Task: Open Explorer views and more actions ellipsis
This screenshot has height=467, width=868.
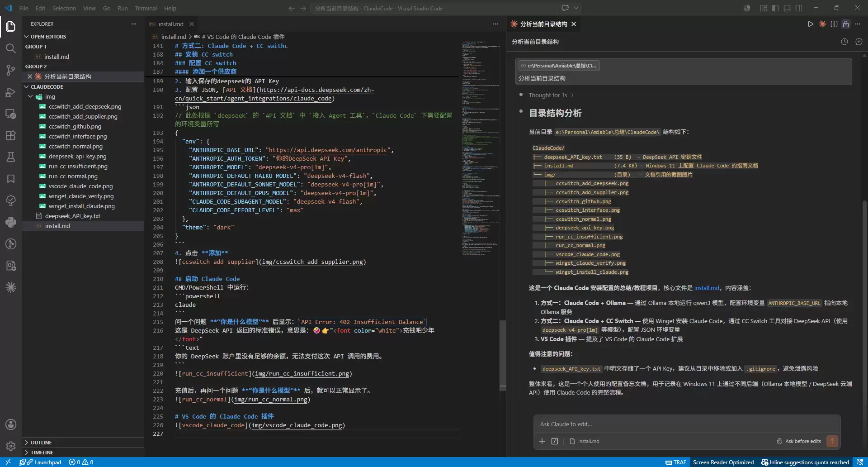Action: point(134,24)
